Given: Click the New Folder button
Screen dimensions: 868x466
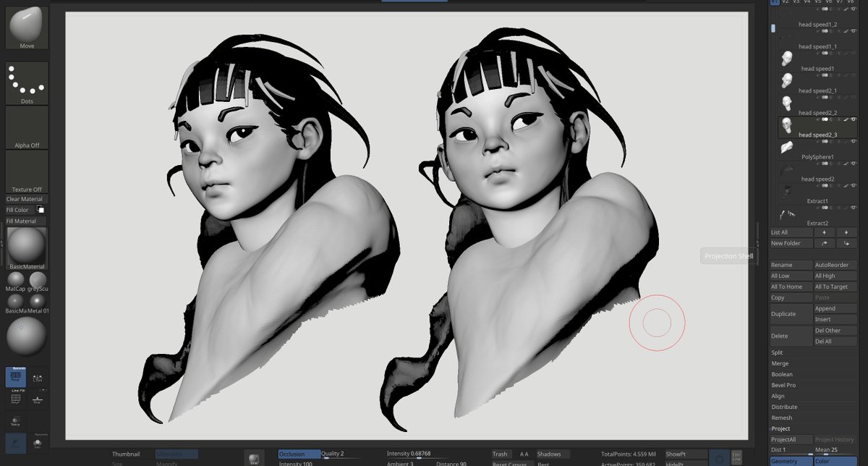Looking at the screenshot, I should (x=791, y=243).
